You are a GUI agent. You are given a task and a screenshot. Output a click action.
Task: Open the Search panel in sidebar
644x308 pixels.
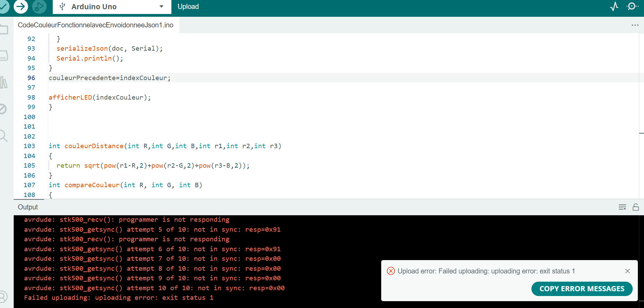pyautogui.click(x=3, y=136)
